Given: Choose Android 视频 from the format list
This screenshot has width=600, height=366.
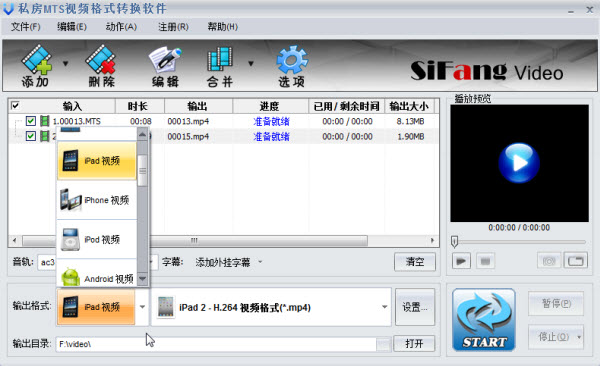Looking at the screenshot, I should coord(96,274).
